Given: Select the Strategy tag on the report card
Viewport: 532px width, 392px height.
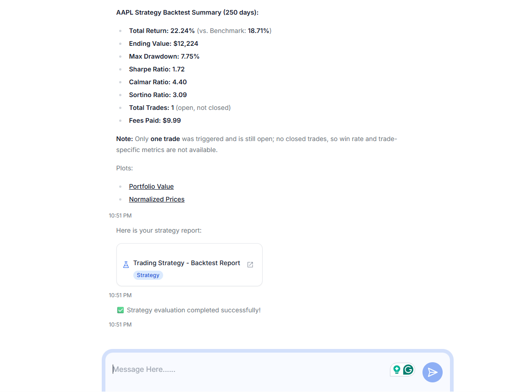Looking at the screenshot, I should tap(148, 275).
